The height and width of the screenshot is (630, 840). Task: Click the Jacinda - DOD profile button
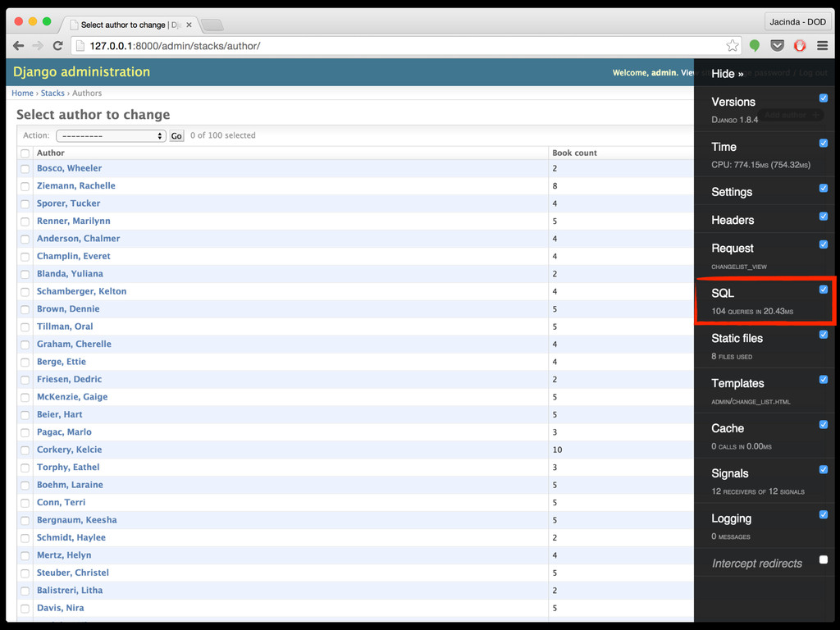(797, 22)
